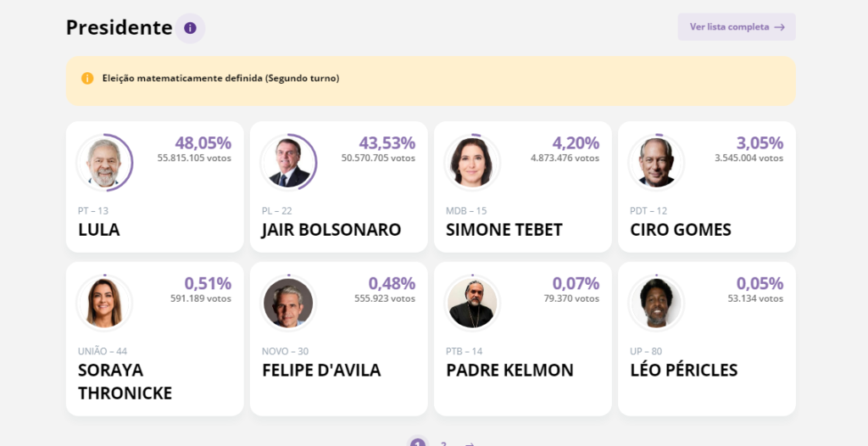Click the orange alert icon in banner

coord(87,78)
